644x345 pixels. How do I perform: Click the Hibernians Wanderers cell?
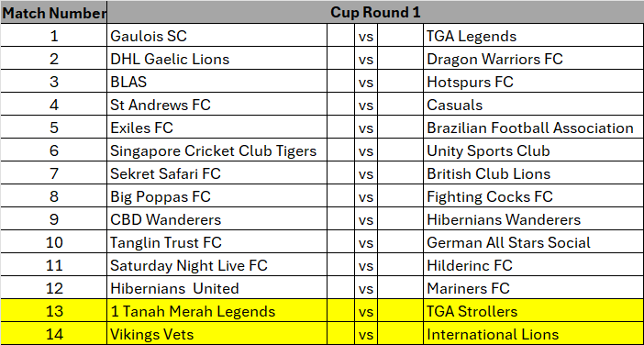[533, 219]
